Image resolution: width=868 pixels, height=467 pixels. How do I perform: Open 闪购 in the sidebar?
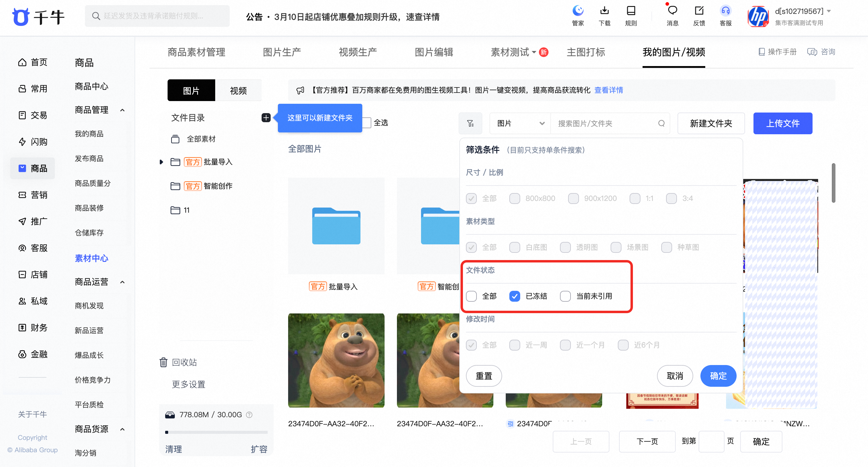pos(32,141)
